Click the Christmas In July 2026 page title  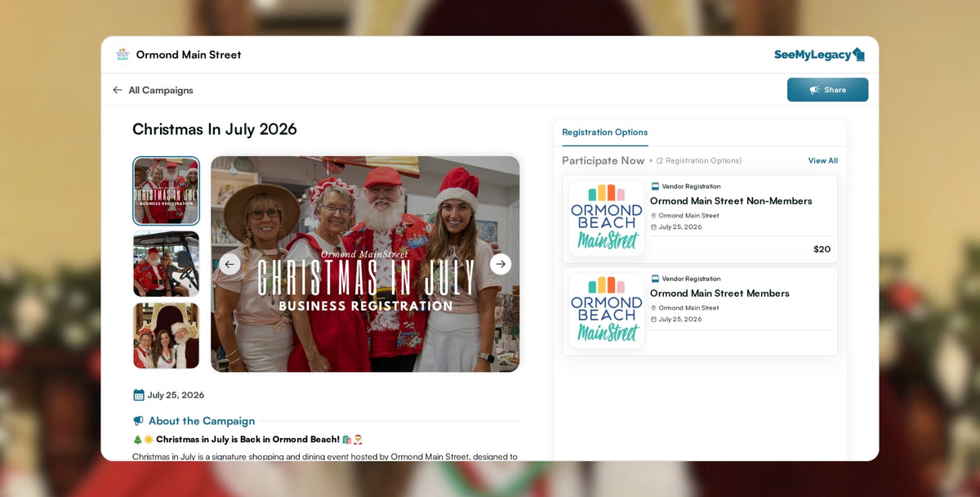pyautogui.click(x=215, y=129)
